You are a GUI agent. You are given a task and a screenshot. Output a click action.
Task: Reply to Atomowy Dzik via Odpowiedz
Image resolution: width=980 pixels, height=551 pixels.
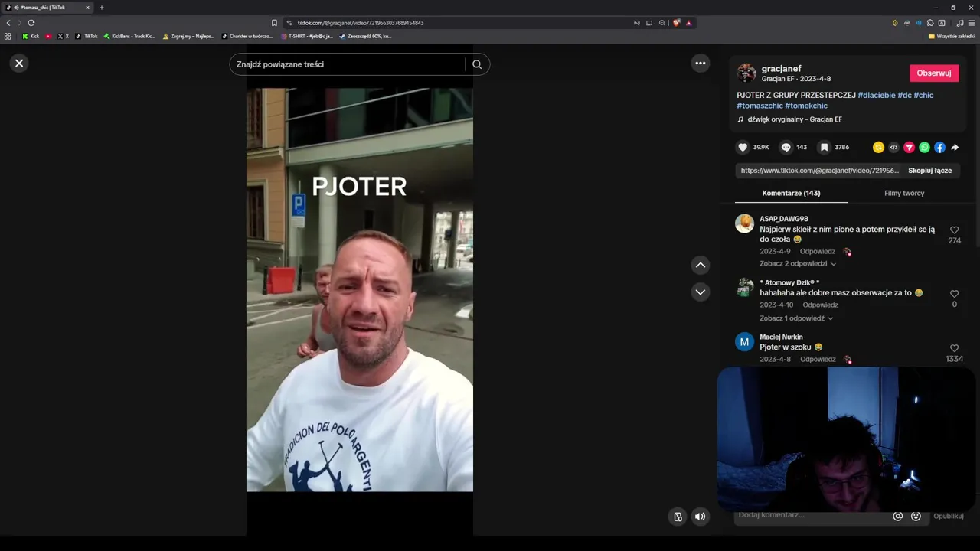(x=821, y=305)
